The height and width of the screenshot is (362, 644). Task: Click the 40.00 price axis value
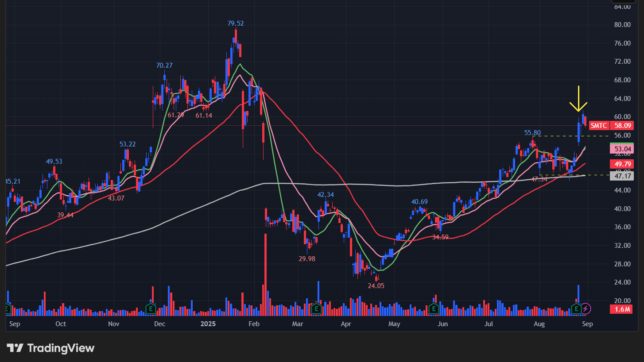pyautogui.click(x=621, y=209)
